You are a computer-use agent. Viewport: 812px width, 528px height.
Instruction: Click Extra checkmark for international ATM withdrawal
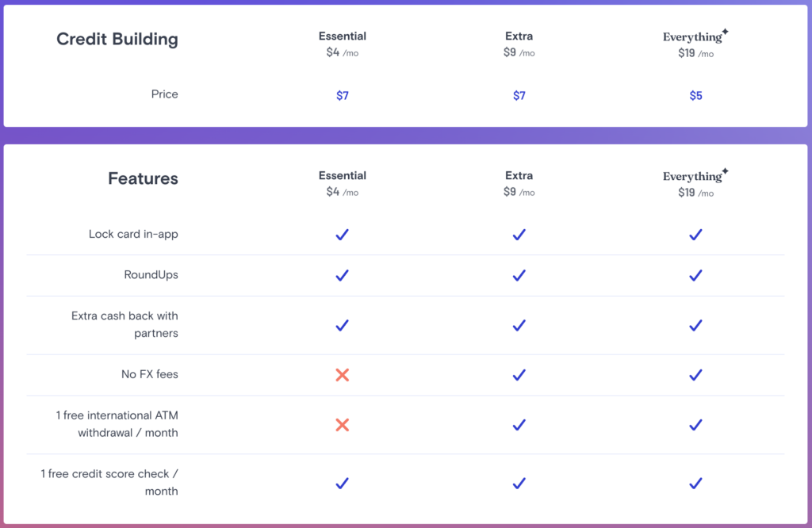coord(519,425)
